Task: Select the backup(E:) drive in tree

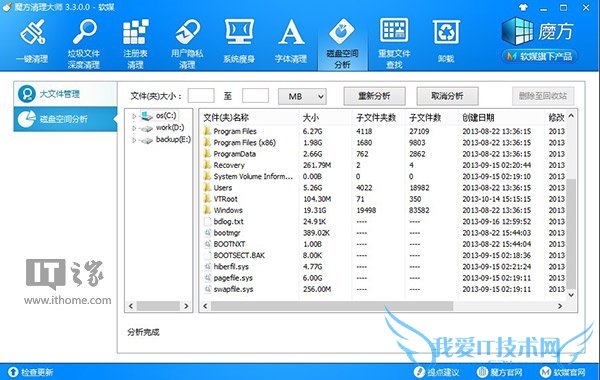Action: click(173, 140)
